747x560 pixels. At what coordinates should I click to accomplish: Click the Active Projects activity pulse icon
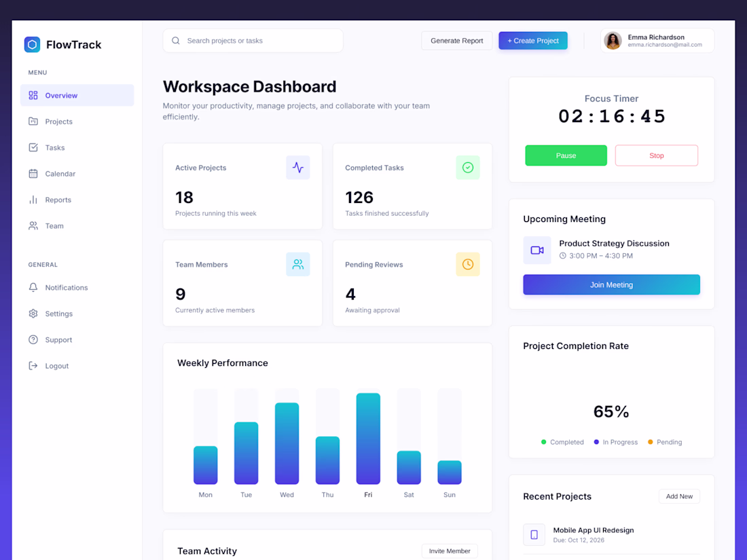(x=297, y=168)
